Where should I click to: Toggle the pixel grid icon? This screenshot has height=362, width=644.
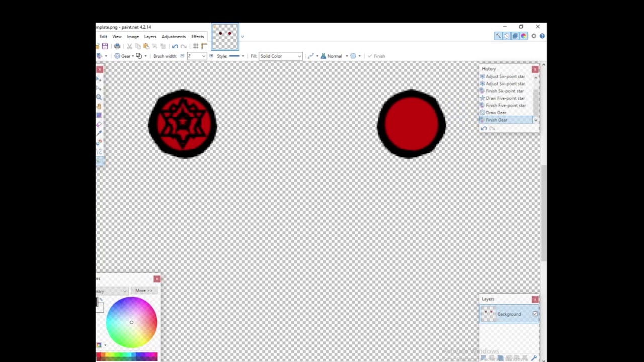196,46
